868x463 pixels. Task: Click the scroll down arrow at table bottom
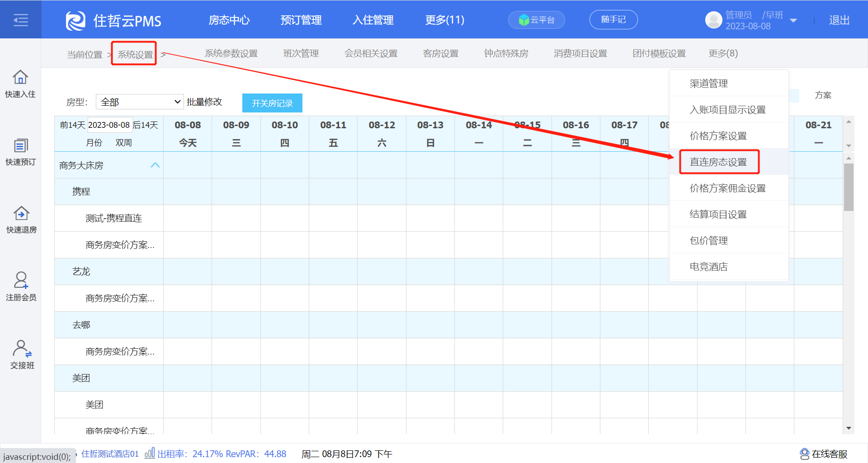click(x=849, y=428)
